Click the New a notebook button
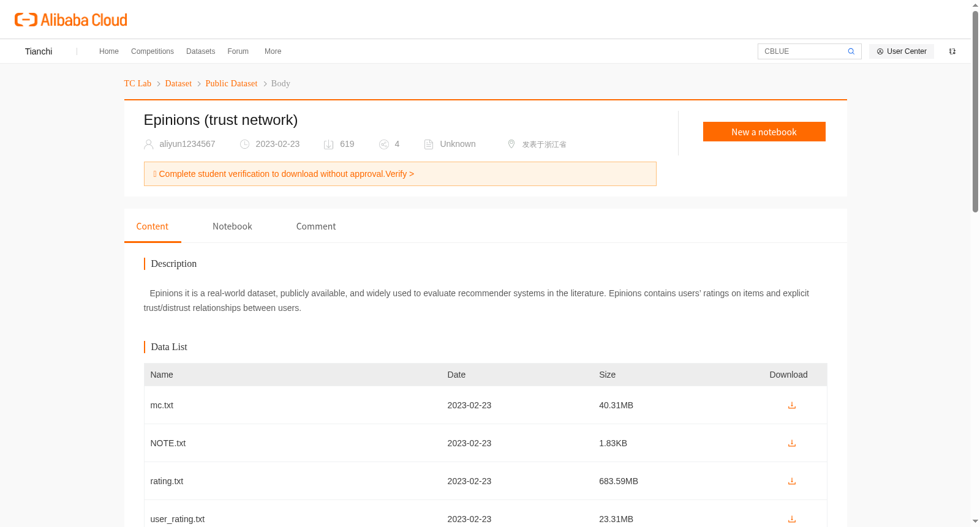Screen dimensions: 980x527 [x=764, y=132]
